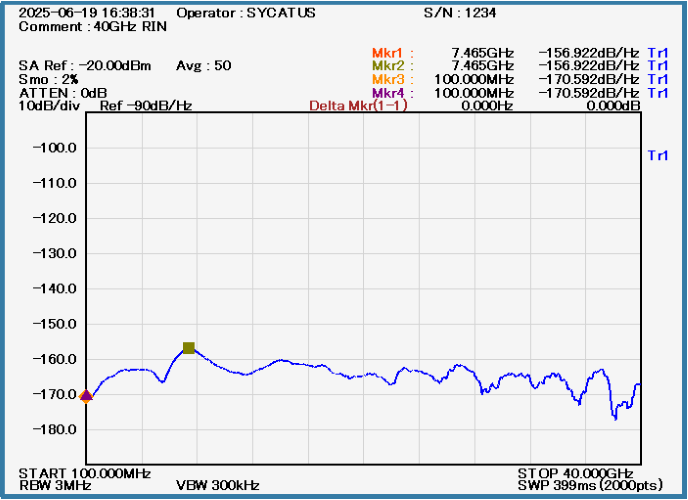Click the 10dB/div scale label

coord(49,105)
